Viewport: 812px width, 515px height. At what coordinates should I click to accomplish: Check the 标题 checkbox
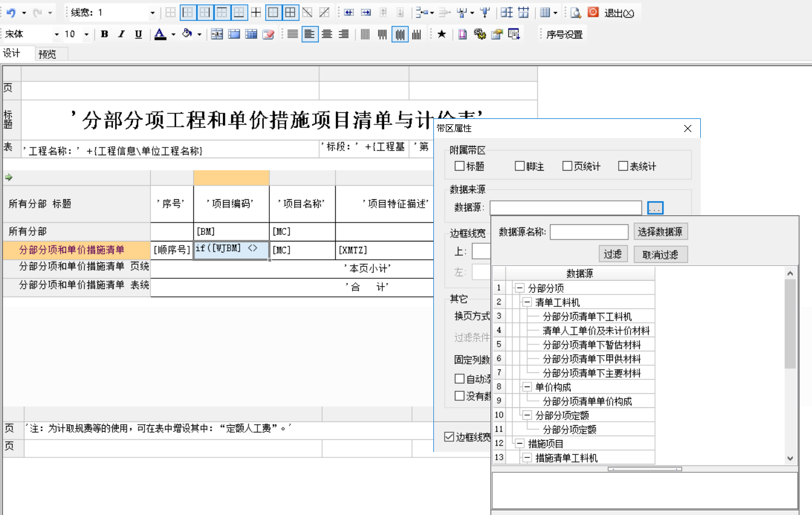pos(459,167)
